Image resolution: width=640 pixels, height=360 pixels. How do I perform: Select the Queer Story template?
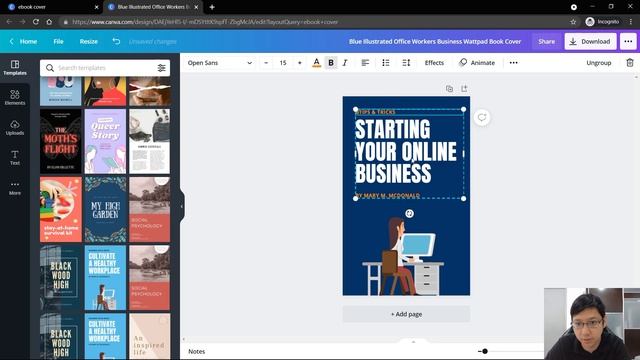(x=105, y=141)
